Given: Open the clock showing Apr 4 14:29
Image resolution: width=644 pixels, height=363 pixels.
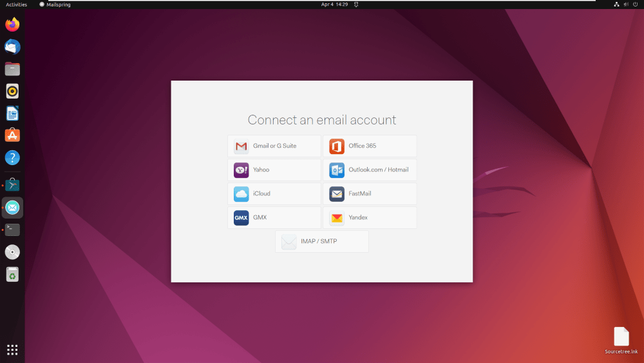Looking at the screenshot, I should click(334, 5).
